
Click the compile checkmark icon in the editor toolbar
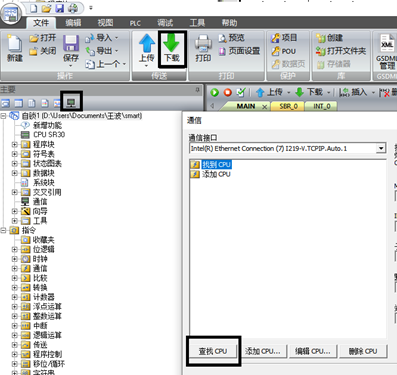tap(241, 92)
